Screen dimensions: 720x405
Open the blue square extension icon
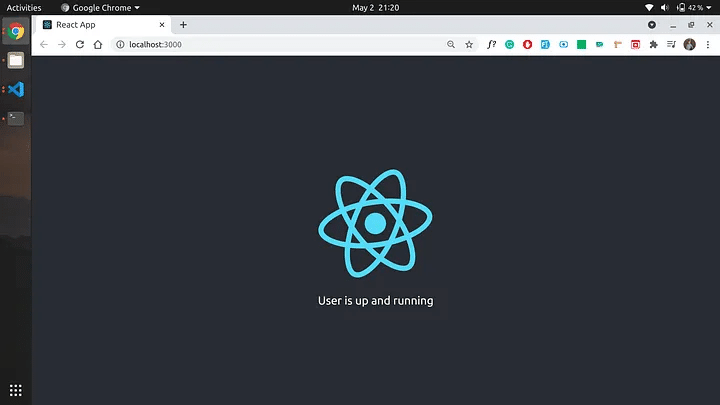point(545,45)
